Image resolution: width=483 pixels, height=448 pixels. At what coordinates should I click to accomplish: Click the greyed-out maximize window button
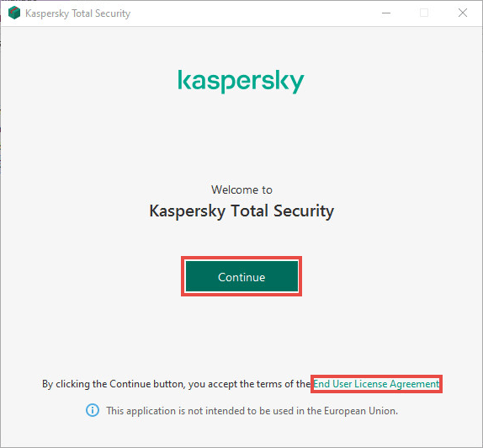(x=424, y=13)
